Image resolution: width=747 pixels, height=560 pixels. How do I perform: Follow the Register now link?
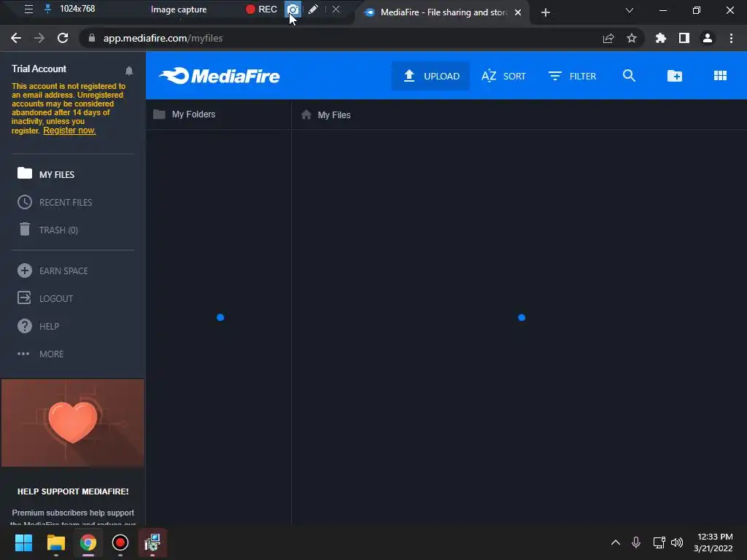pos(69,131)
